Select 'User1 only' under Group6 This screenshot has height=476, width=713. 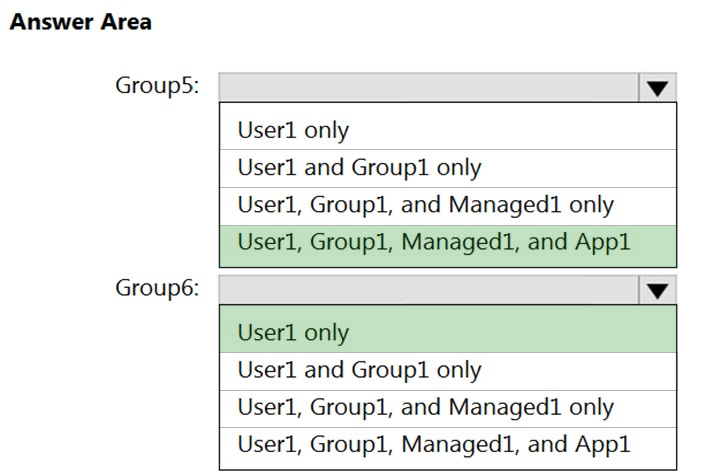click(447, 332)
